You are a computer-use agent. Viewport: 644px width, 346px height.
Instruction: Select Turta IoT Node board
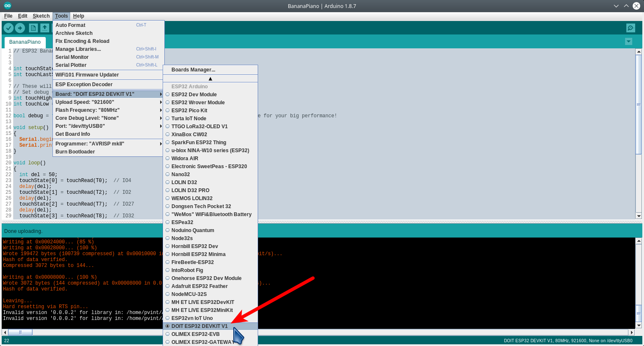coord(210,119)
